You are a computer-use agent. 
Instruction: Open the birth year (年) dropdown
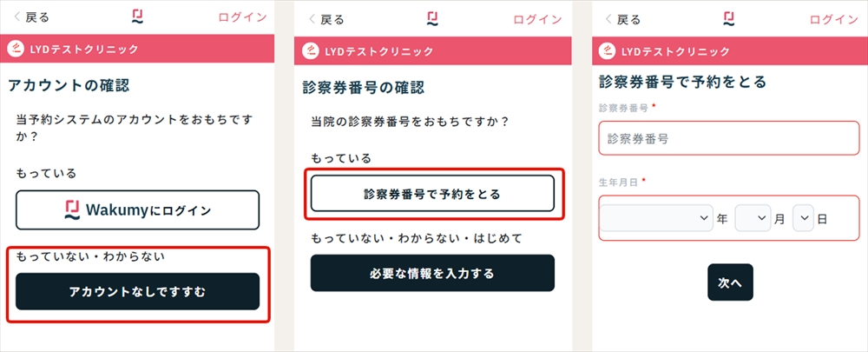point(656,218)
